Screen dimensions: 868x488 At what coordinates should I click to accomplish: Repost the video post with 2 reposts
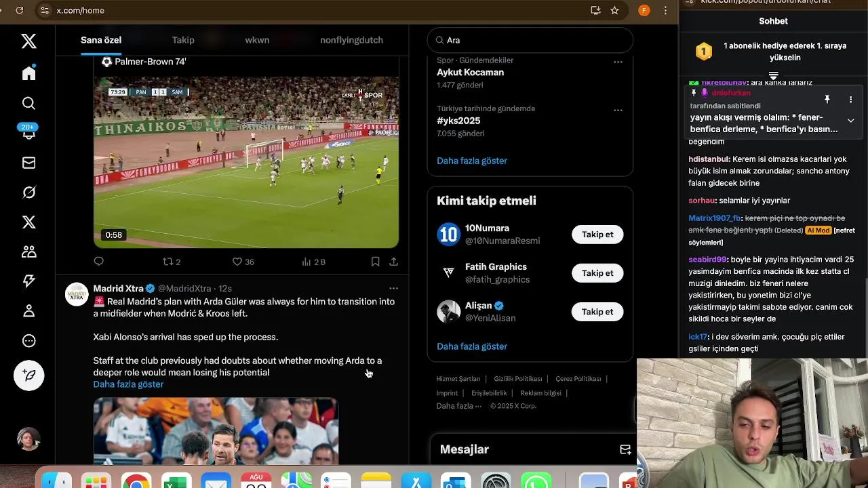[172, 262]
